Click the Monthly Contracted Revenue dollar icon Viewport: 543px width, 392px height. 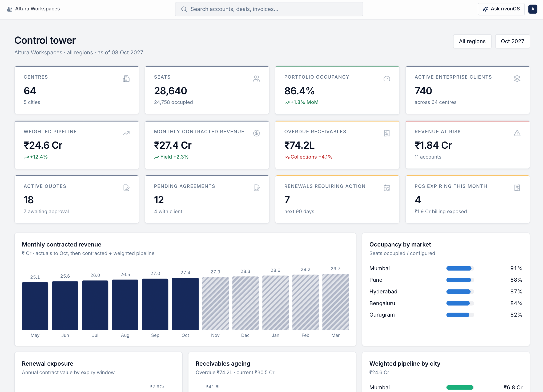click(256, 133)
